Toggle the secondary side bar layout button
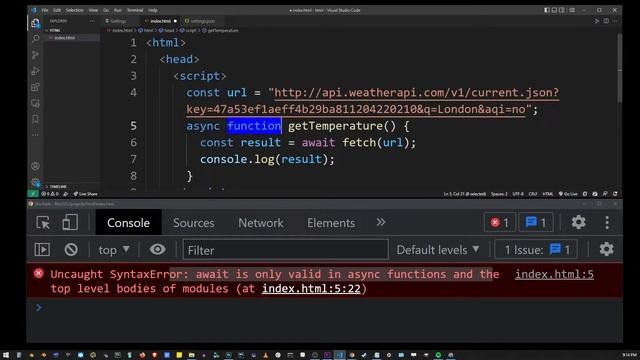Image resolution: width=640 pixels, height=360 pixels. point(562,10)
